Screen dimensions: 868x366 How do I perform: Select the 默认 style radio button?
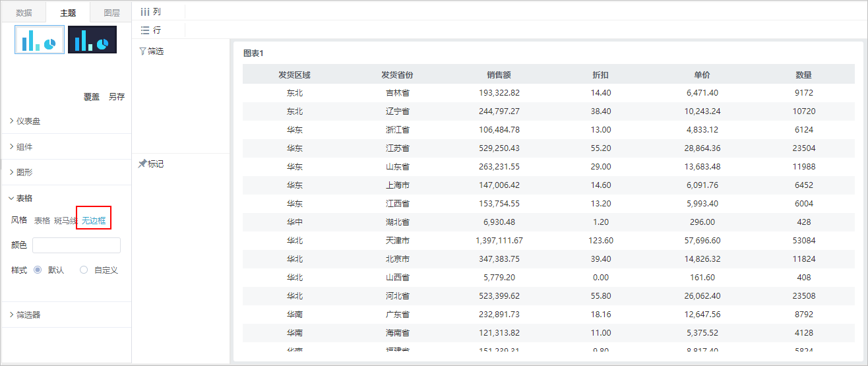point(38,270)
